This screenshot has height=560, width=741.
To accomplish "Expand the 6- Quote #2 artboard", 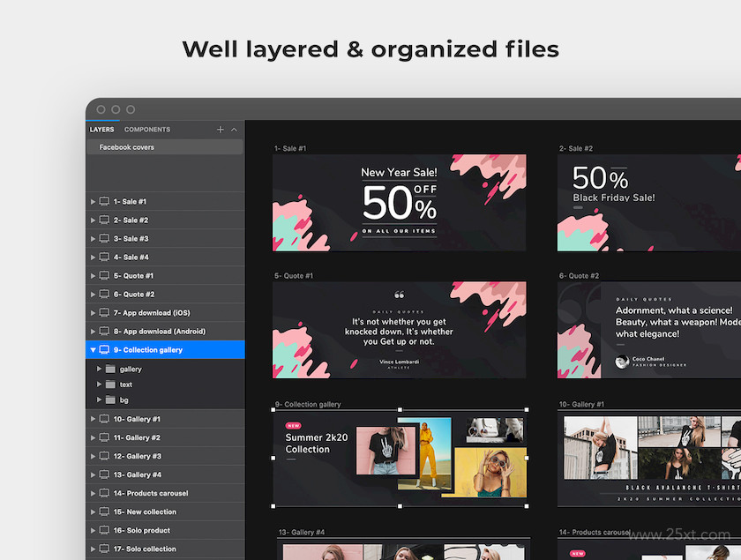I will (x=94, y=294).
